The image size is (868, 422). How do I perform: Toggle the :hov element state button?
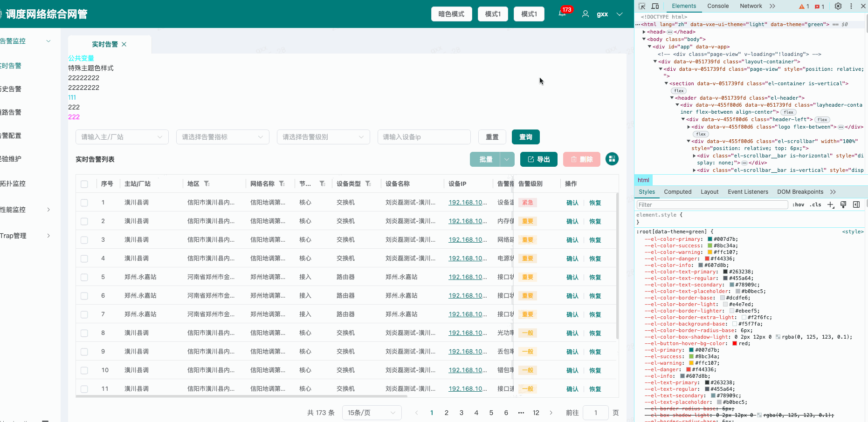pos(798,204)
